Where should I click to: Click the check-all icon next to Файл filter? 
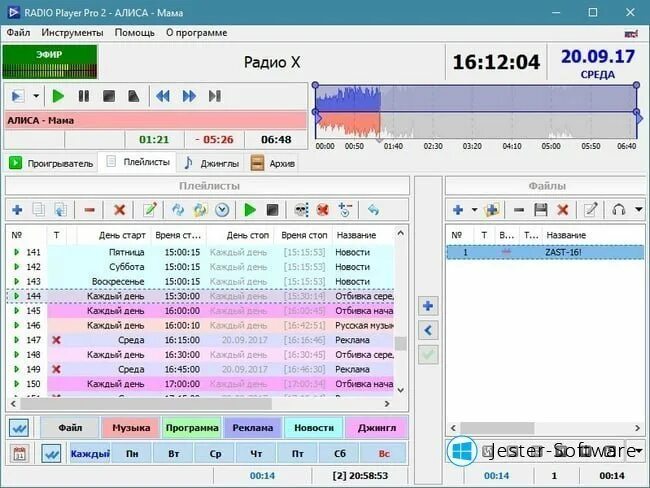[x=19, y=428]
